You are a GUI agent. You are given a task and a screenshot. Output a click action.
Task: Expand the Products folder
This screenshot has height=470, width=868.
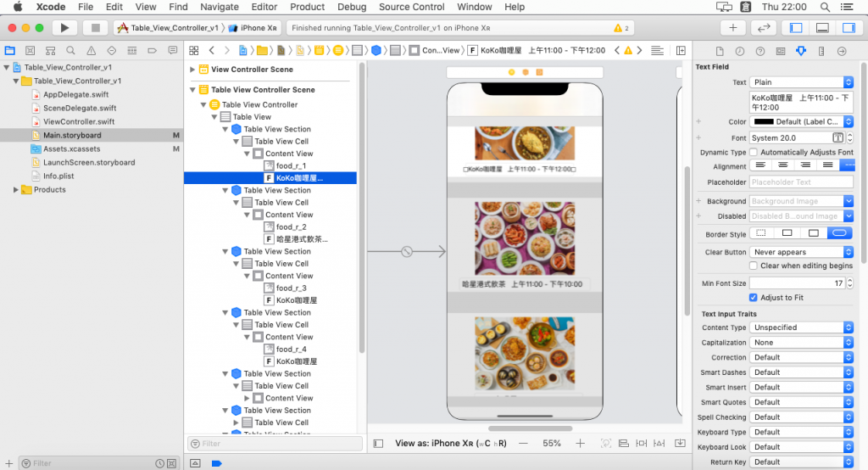point(15,189)
